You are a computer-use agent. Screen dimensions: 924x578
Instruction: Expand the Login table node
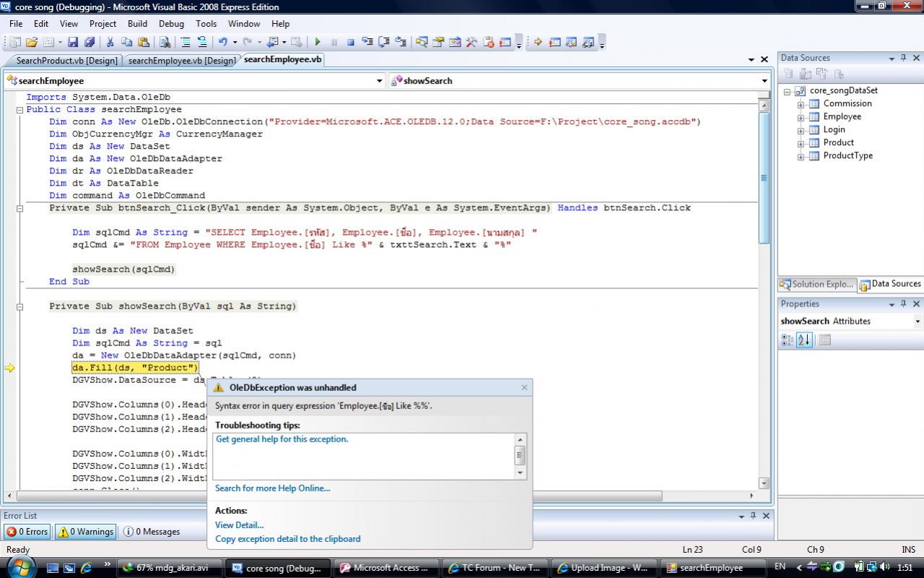click(801, 131)
